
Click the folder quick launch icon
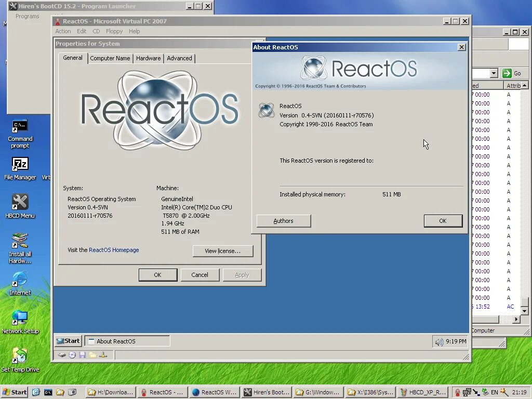coord(60,392)
